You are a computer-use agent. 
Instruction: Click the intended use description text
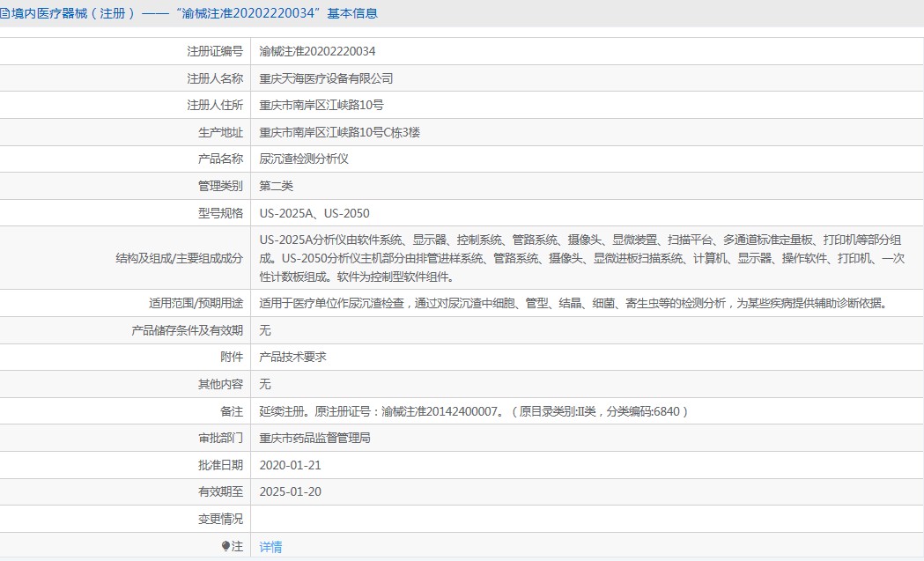click(574, 304)
